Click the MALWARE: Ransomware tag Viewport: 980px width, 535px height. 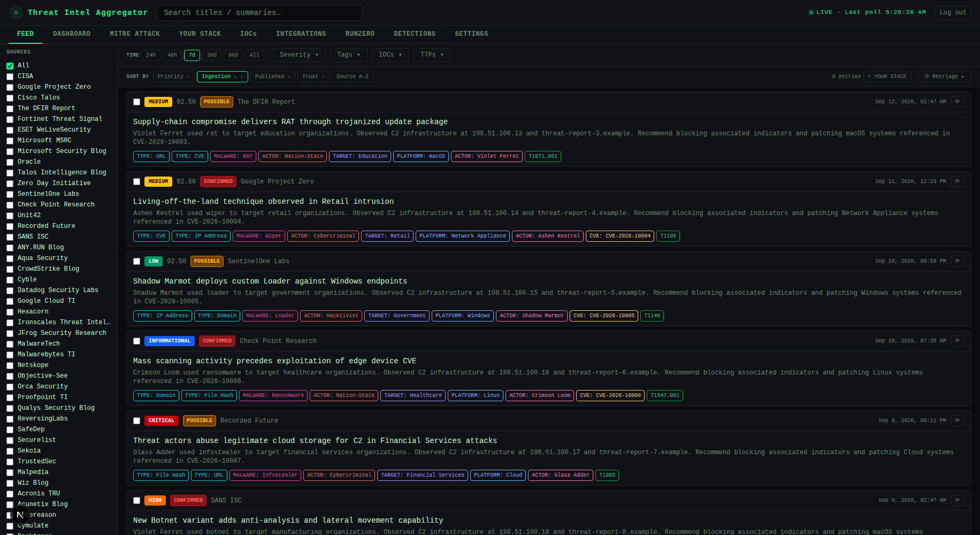pos(273,395)
